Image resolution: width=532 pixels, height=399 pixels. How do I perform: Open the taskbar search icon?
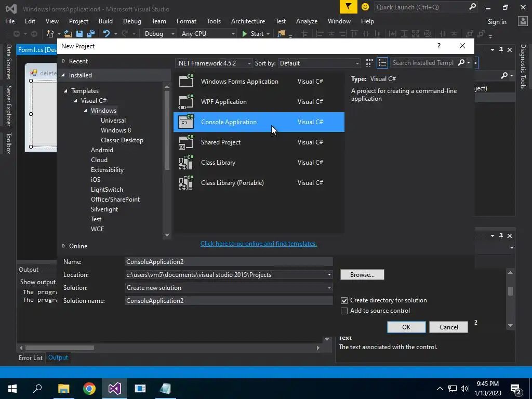click(37, 389)
